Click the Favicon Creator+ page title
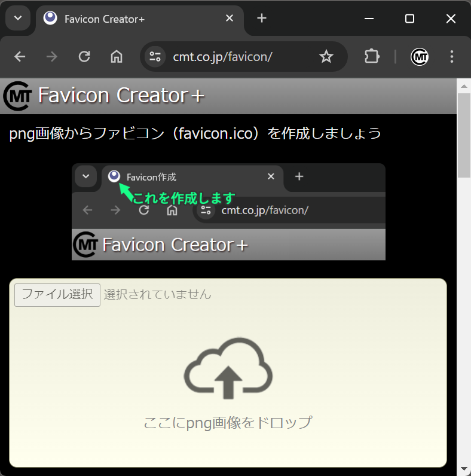Viewport: 471px width, 476px height. click(x=121, y=95)
